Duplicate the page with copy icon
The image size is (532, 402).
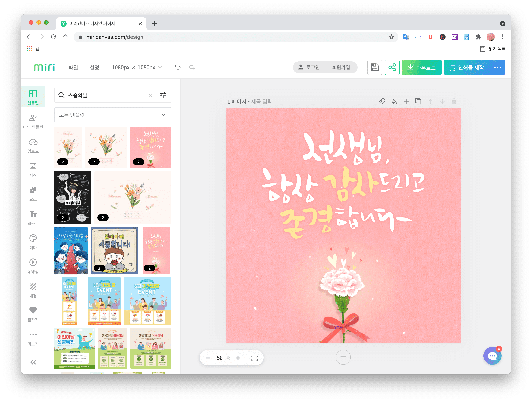[x=418, y=101]
